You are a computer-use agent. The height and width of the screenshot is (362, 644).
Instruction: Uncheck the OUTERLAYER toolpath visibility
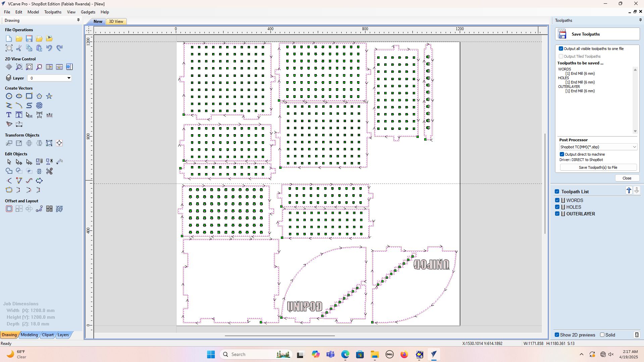[557, 214]
